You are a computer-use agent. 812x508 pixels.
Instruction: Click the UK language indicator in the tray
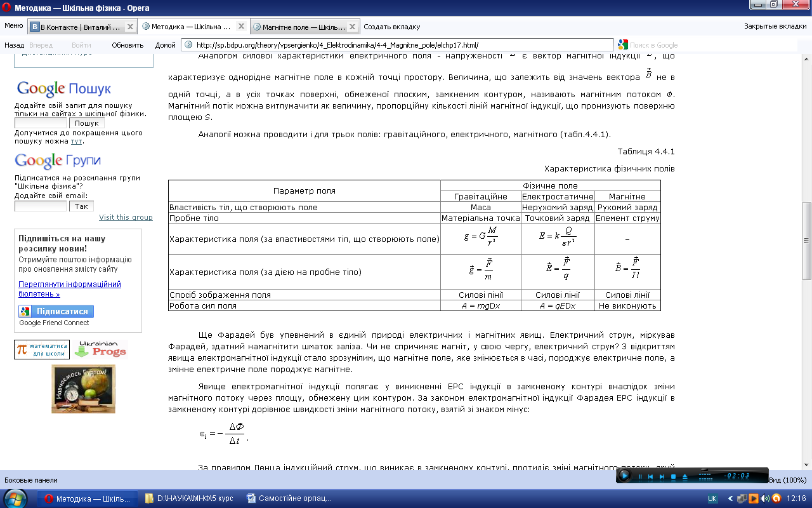pyautogui.click(x=712, y=498)
